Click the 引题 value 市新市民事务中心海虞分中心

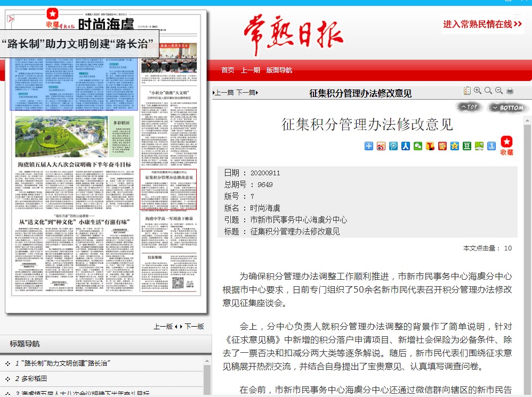[299, 220]
